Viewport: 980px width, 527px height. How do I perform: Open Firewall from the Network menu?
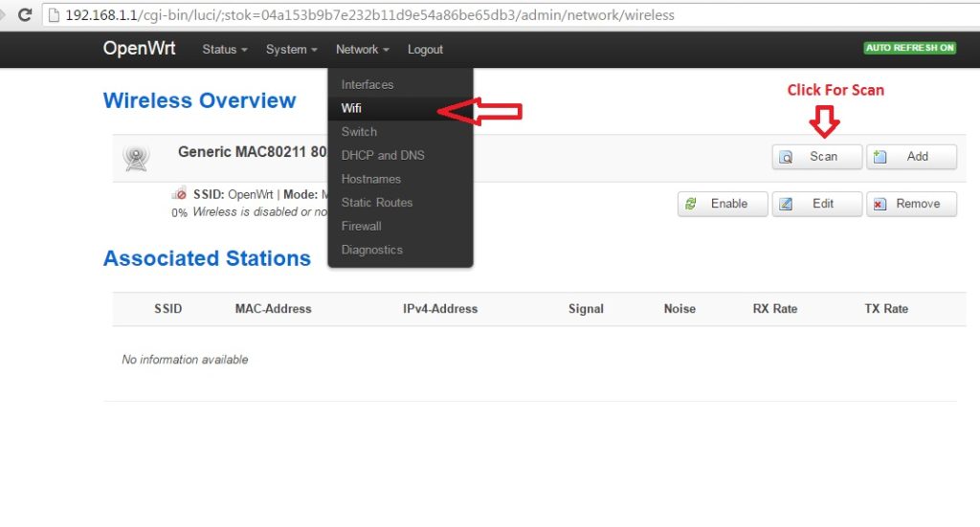click(362, 226)
